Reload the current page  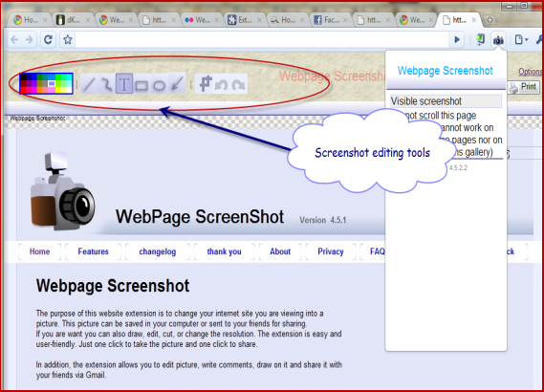[x=48, y=40]
